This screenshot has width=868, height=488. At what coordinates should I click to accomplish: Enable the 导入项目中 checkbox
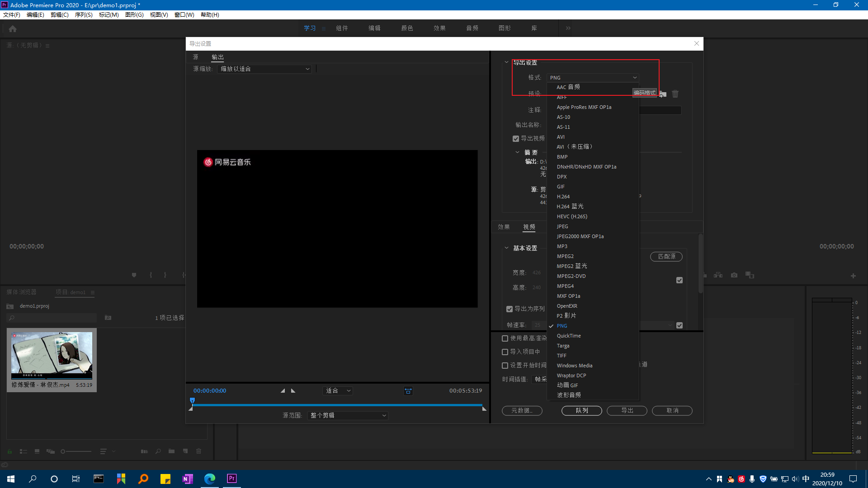tap(505, 352)
